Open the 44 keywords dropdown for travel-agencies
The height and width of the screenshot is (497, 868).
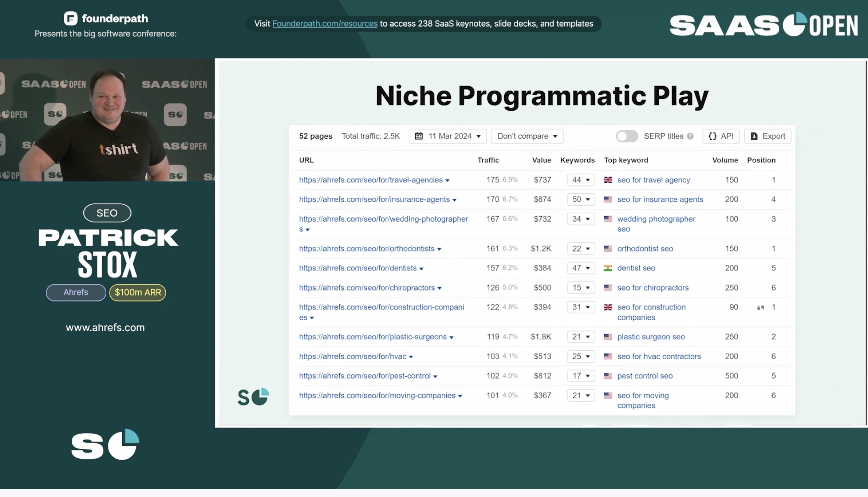coord(581,180)
